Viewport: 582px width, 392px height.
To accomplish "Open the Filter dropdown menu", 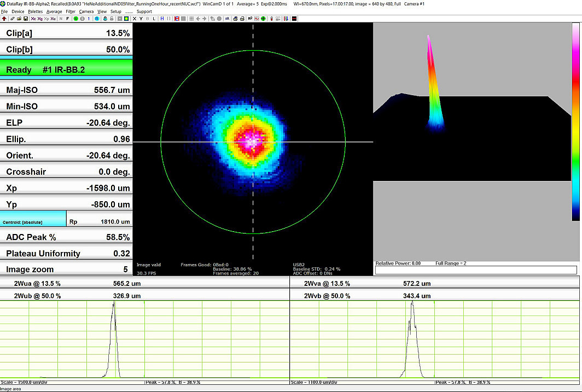I will pyautogui.click(x=71, y=11).
